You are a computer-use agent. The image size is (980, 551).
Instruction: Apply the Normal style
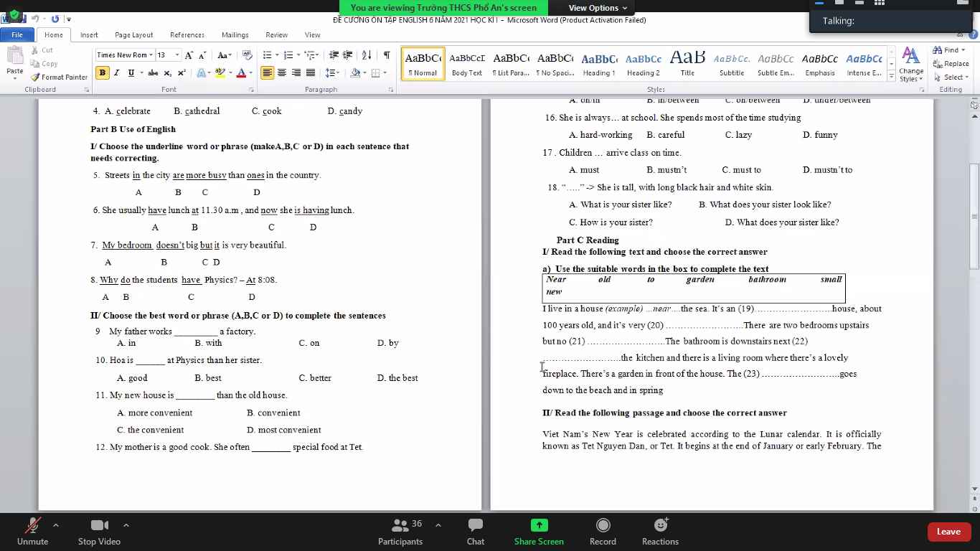tap(423, 64)
